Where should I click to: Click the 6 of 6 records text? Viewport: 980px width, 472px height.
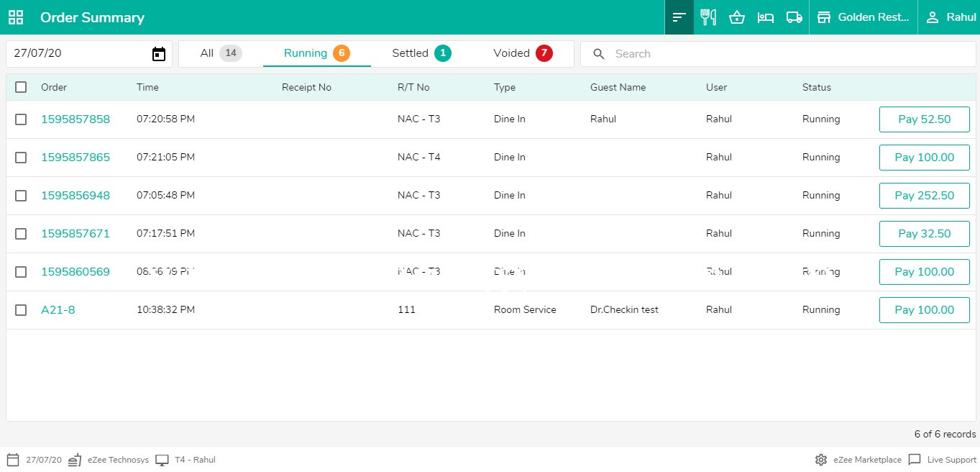click(x=945, y=434)
